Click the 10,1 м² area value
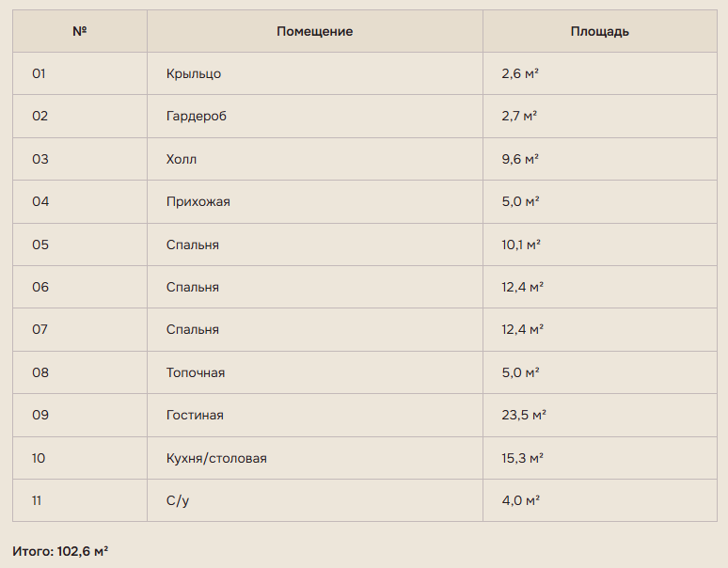Screen dimensions: 728x568 point(521,245)
